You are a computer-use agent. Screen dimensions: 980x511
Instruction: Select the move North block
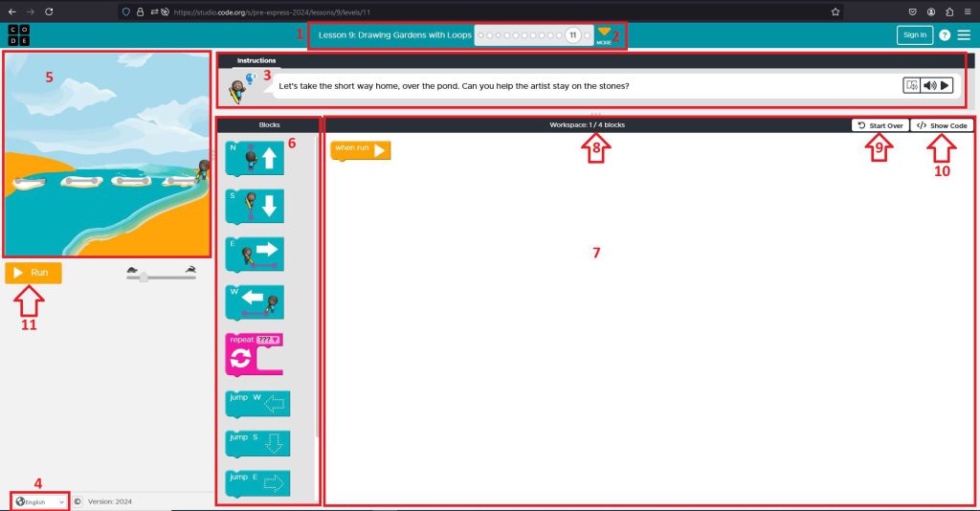click(254, 159)
